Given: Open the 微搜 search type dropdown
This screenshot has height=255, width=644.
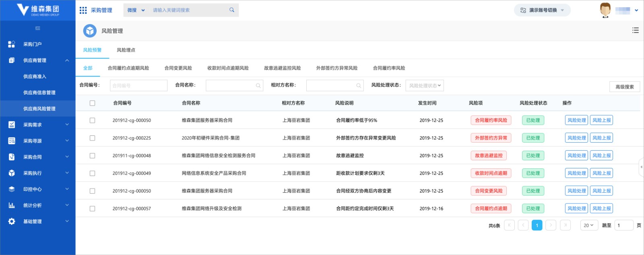Looking at the screenshot, I should (x=136, y=10).
